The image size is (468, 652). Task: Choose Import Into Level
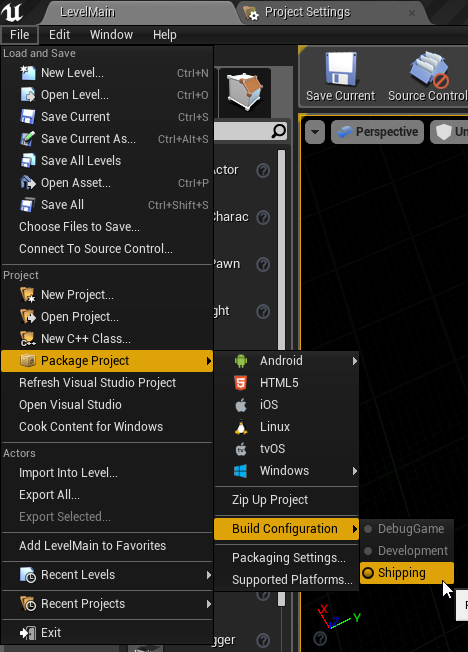[x=107, y=473]
